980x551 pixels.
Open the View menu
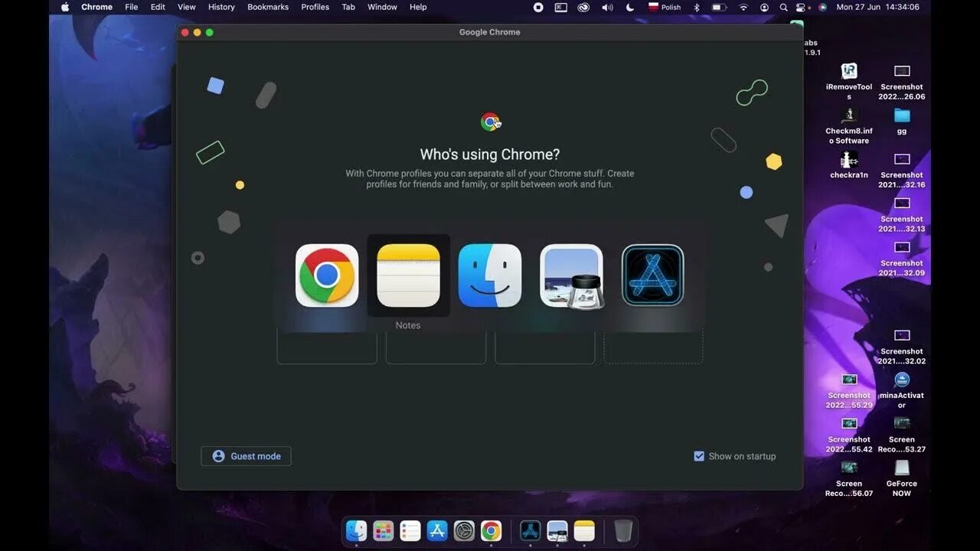187,7
